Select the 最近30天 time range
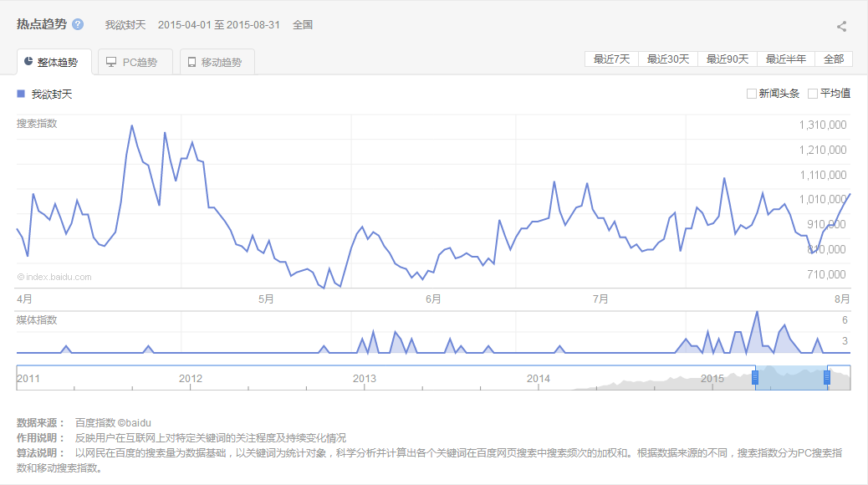 [x=668, y=59]
